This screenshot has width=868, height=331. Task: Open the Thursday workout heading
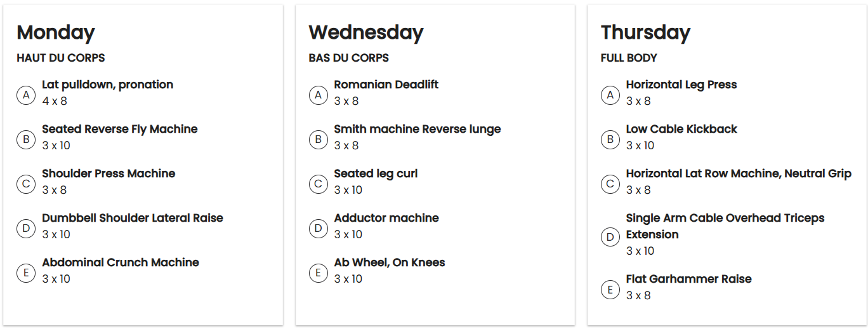tap(645, 32)
